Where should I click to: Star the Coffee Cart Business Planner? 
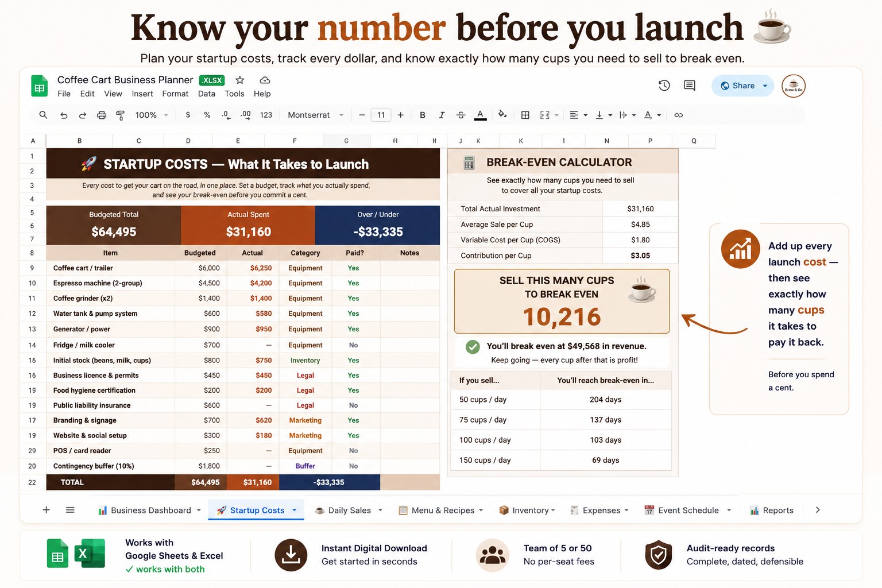tap(240, 80)
